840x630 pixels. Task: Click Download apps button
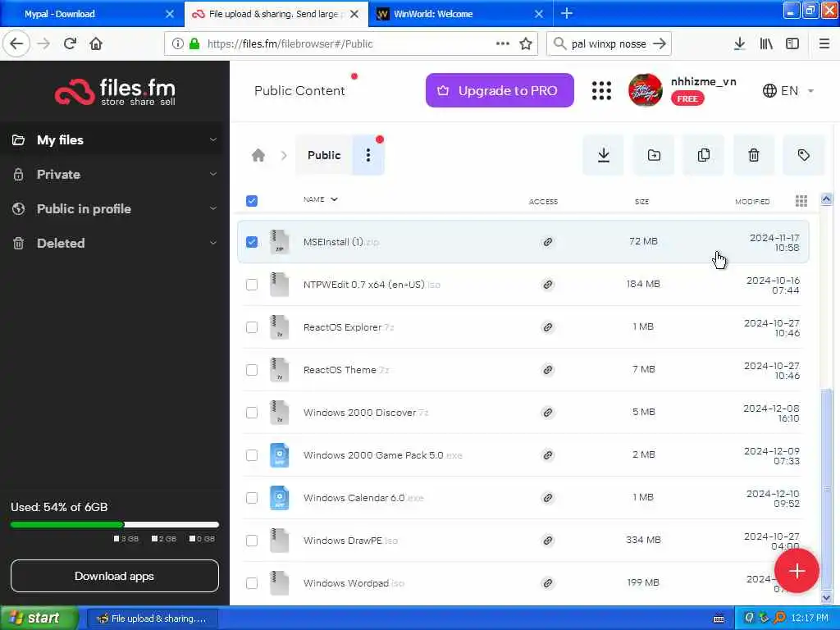(x=115, y=576)
